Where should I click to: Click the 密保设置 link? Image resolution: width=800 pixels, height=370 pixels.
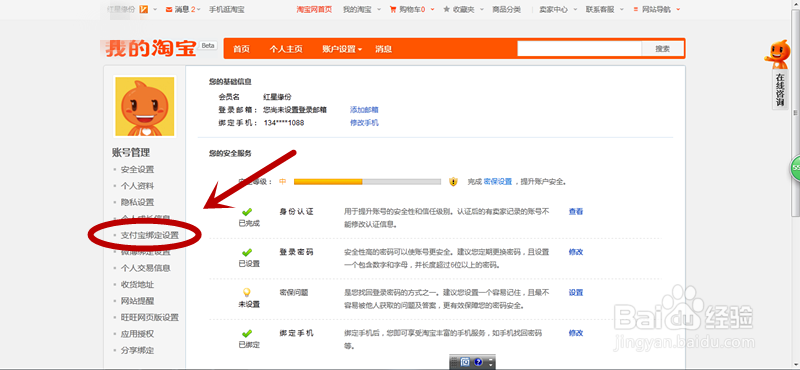(x=497, y=181)
